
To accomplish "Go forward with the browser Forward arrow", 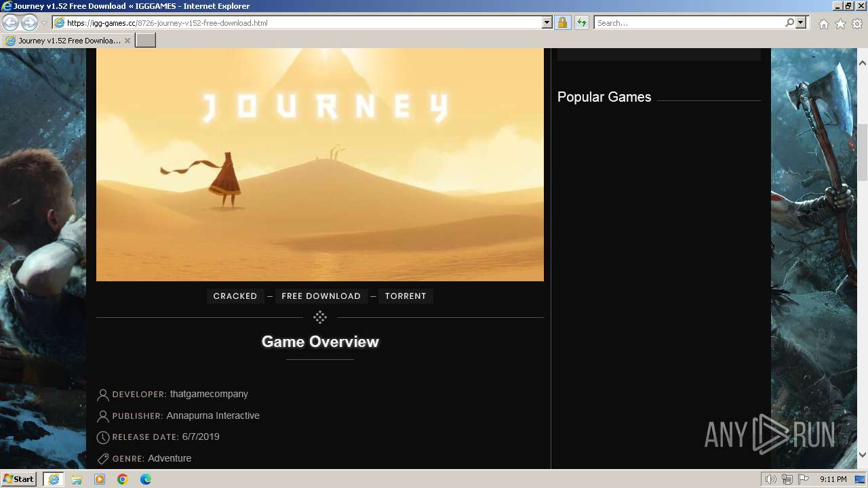I will 29,23.
